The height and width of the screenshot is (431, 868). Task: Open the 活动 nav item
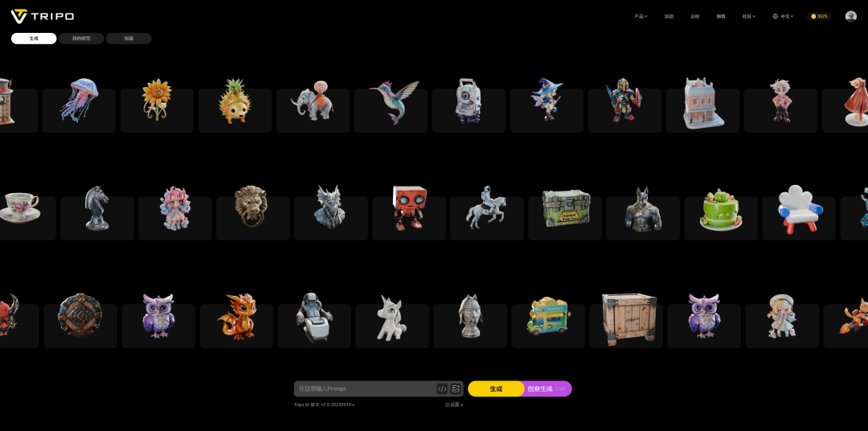coord(669,17)
